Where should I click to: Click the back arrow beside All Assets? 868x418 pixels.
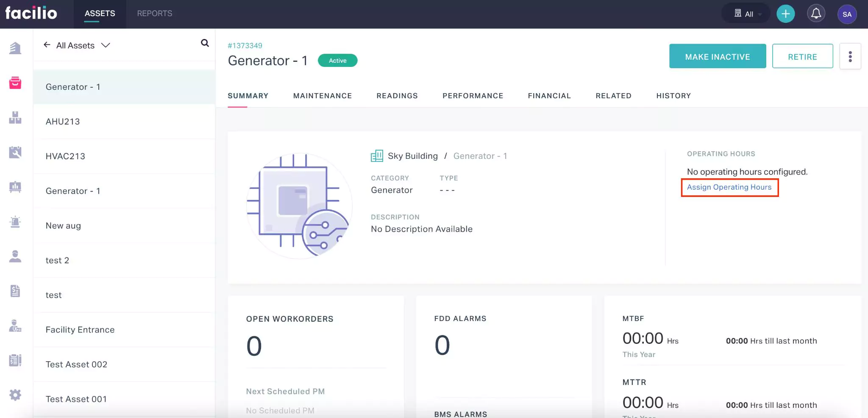47,45
